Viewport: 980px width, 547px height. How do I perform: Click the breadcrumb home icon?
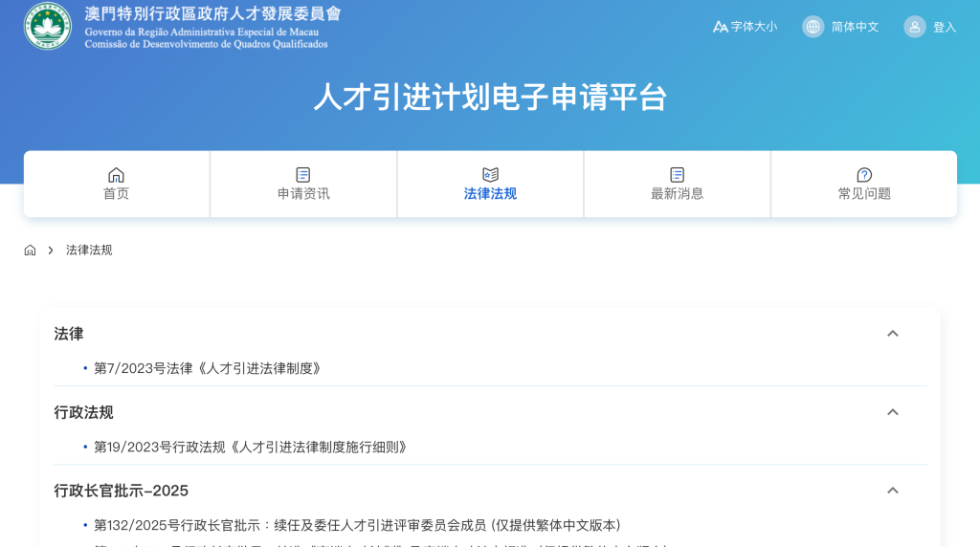(x=31, y=251)
